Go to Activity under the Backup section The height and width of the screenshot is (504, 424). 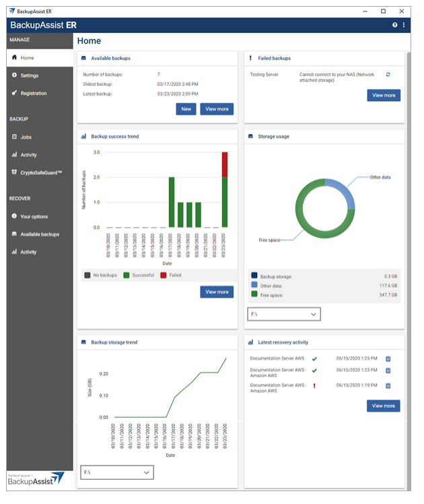tap(28, 155)
